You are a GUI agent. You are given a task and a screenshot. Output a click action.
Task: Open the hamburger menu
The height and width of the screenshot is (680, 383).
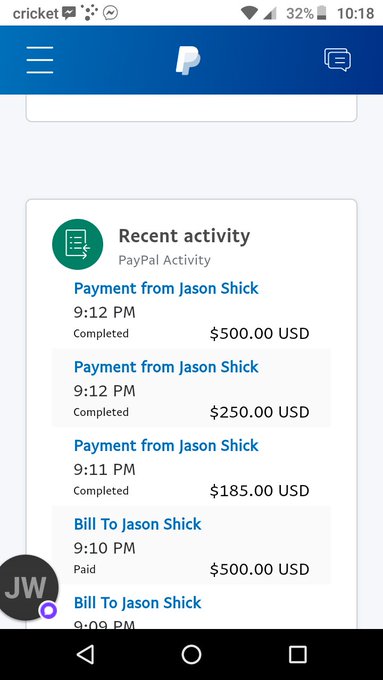pos(40,60)
